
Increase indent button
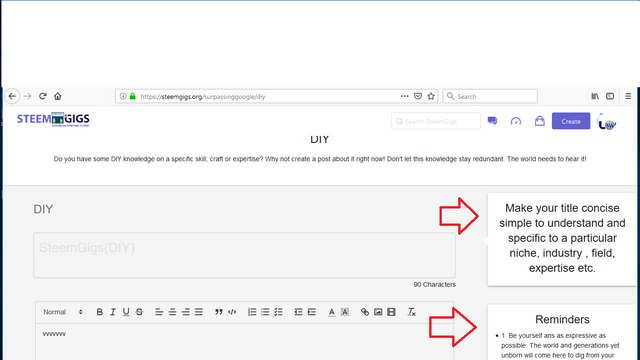point(312,312)
